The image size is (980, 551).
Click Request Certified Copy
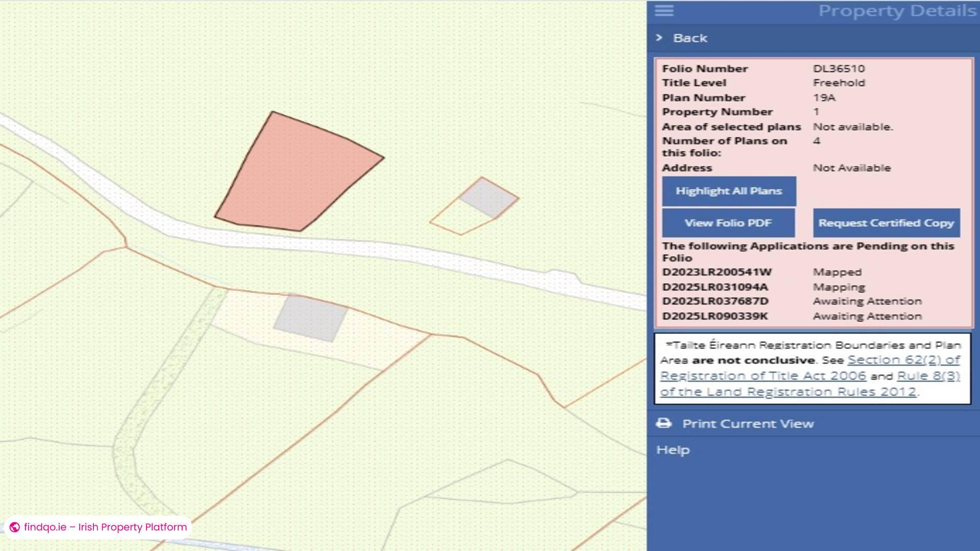pyautogui.click(x=886, y=223)
